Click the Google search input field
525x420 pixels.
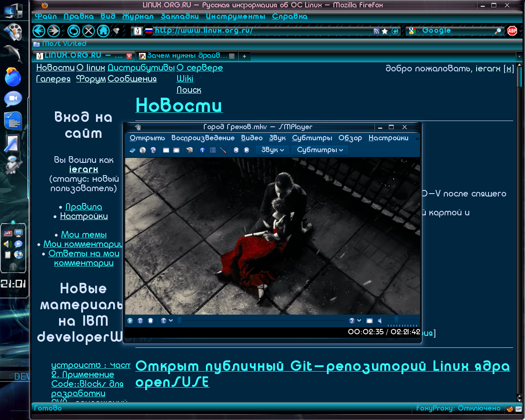click(457, 31)
